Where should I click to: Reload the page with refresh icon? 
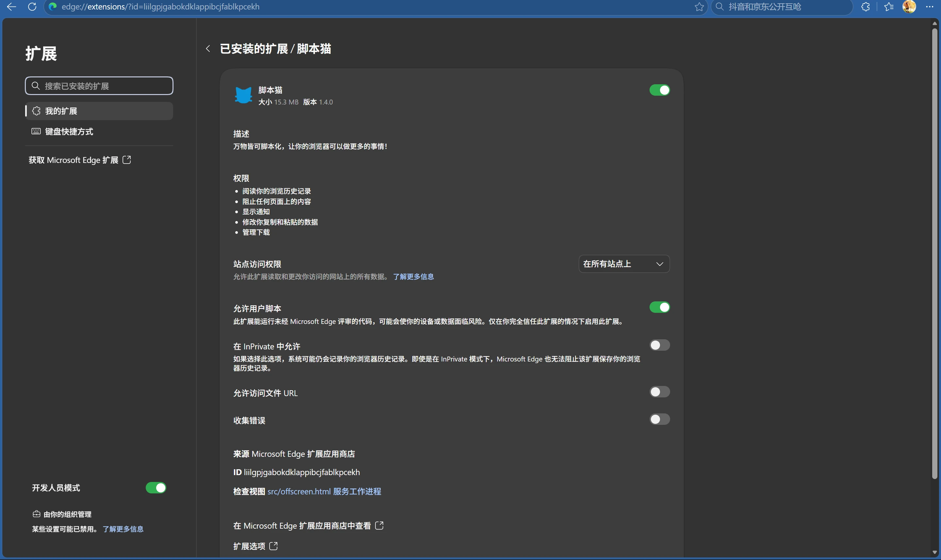pyautogui.click(x=32, y=7)
